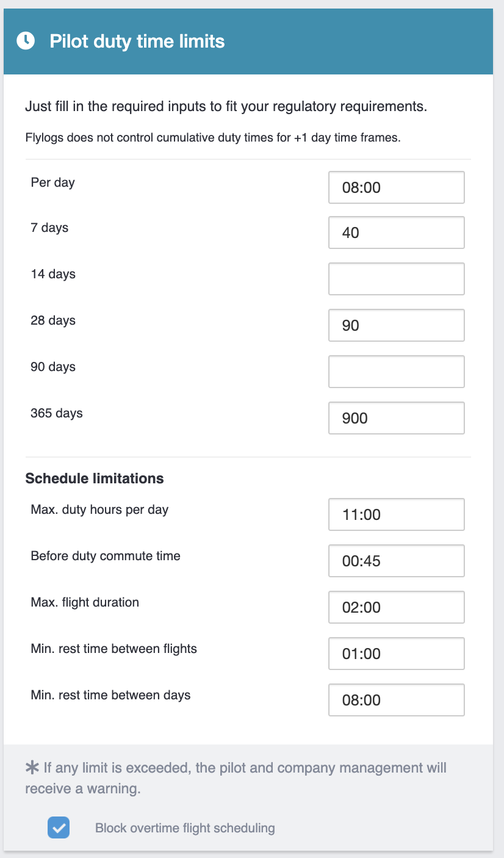Click the empty 14 days field
Image resolution: width=504 pixels, height=858 pixels.
(396, 279)
